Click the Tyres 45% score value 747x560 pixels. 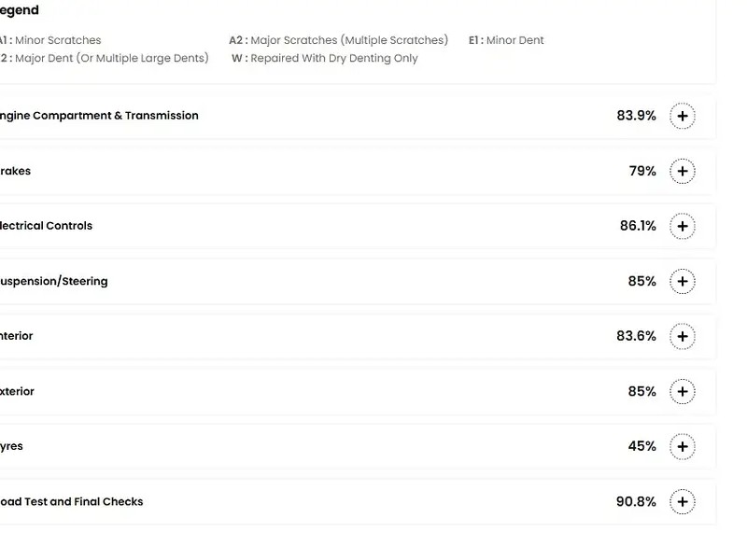click(x=641, y=446)
